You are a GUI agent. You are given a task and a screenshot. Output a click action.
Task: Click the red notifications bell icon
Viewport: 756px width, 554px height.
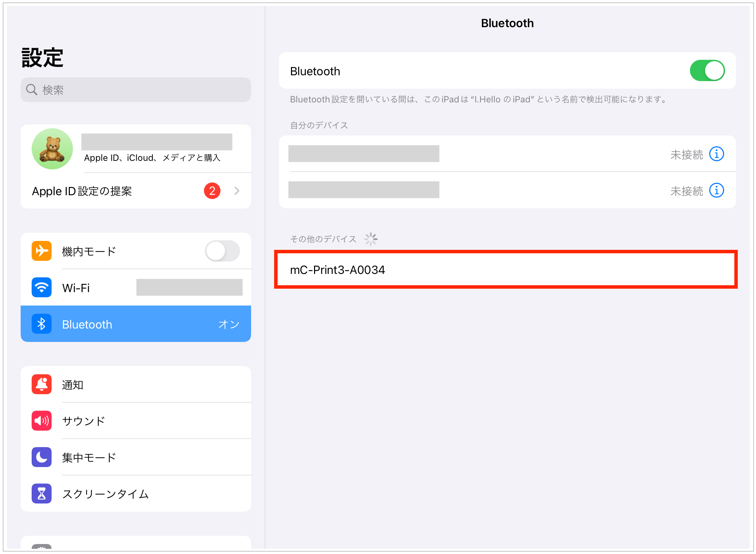coord(42,384)
